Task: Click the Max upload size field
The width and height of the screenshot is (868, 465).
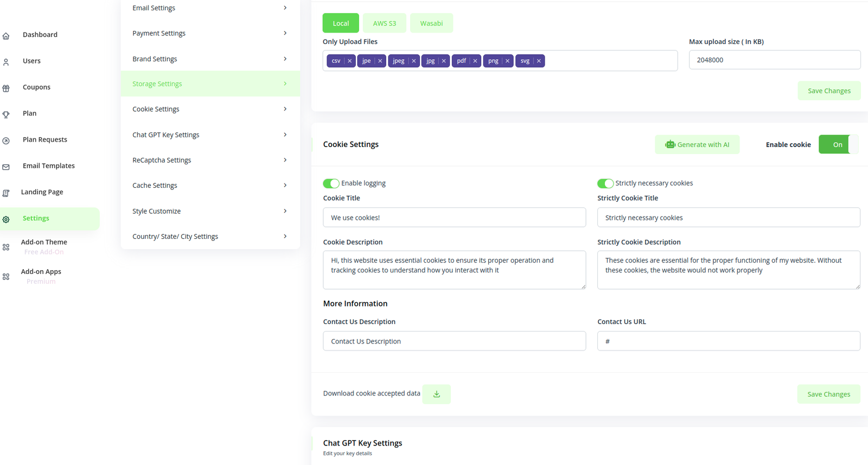Action: pos(774,60)
